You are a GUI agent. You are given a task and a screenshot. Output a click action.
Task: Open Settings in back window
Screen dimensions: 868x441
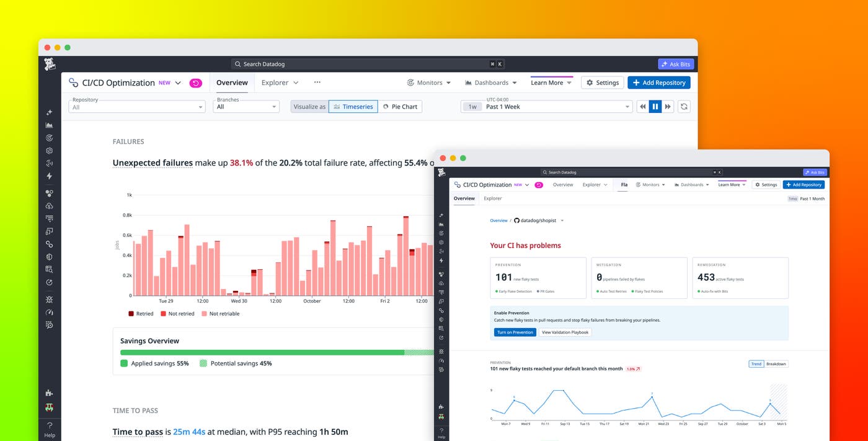pyautogui.click(x=602, y=82)
